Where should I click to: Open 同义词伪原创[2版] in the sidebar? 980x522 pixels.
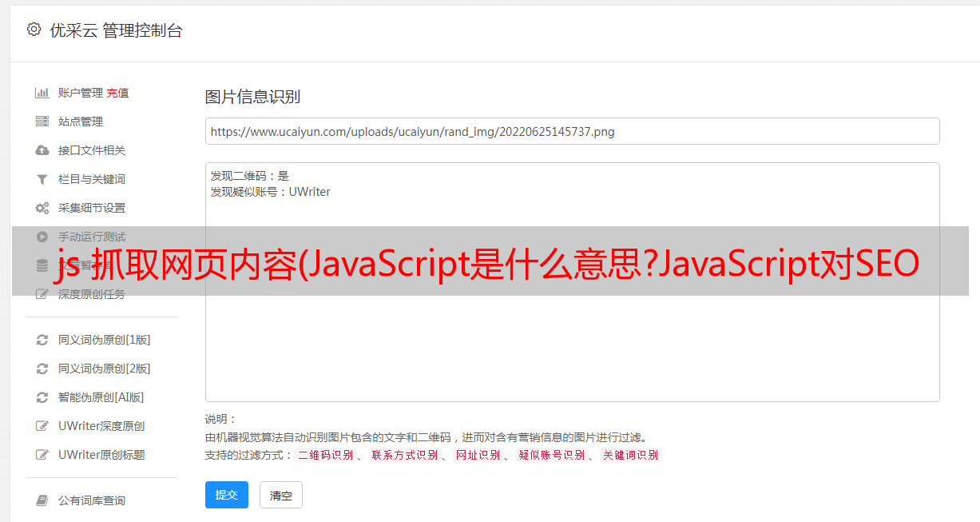(x=104, y=369)
